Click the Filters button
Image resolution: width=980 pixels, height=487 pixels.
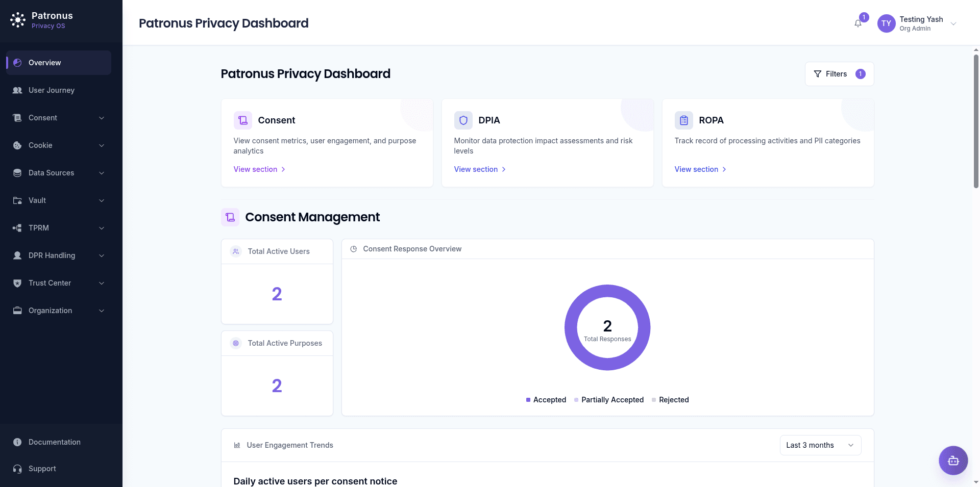(x=839, y=73)
